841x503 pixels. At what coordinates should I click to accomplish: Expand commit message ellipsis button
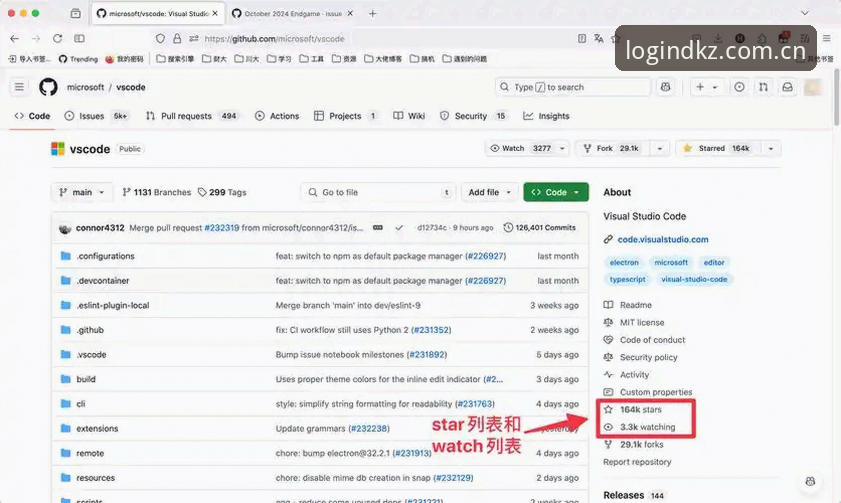[x=378, y=228]
